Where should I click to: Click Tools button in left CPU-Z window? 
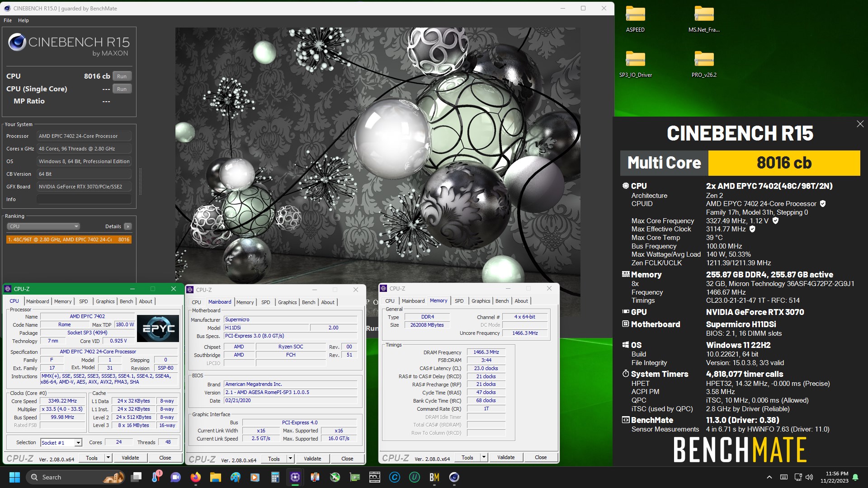pyautogui.click(x=92, y=458)
